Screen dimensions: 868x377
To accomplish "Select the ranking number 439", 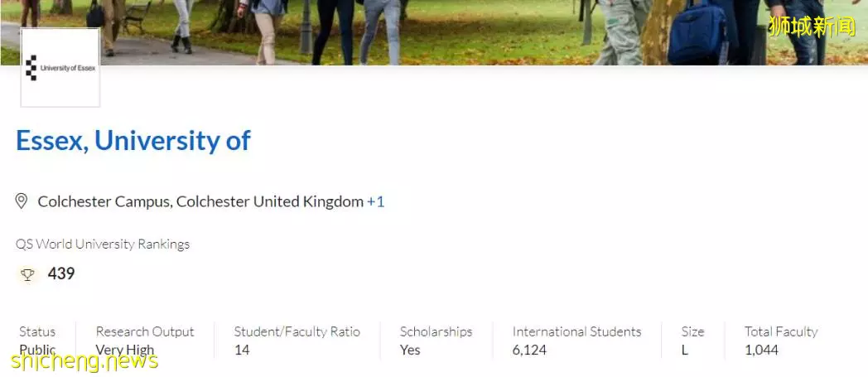I will coord(61,273).
